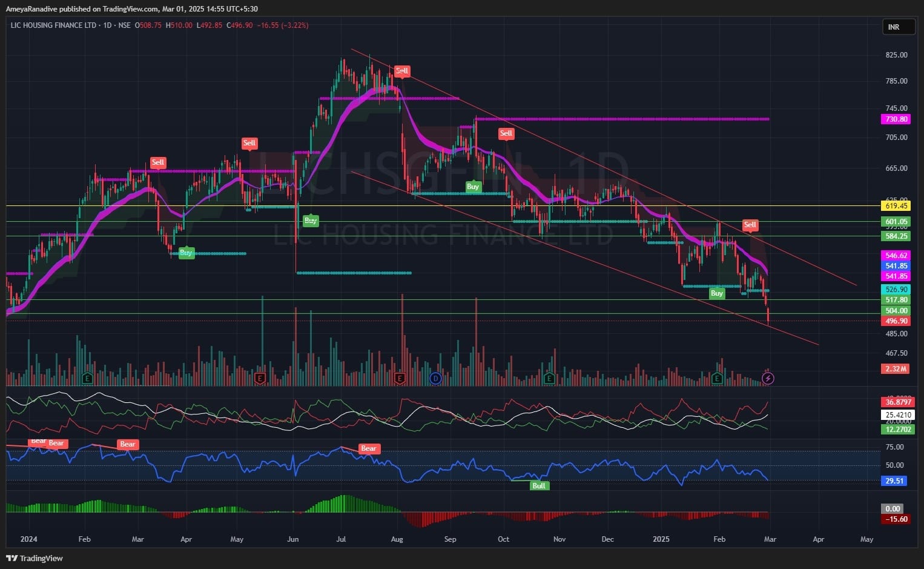Click the red 2.32M volume label
The width and height of the screenshot is (924, 569).
coord(896,368)
